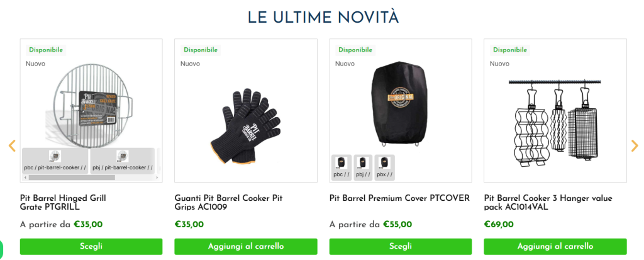Screen dimensions: 644x260
Task: Add 3 Hanger value pack to cart
Action: tap(555, 246)
